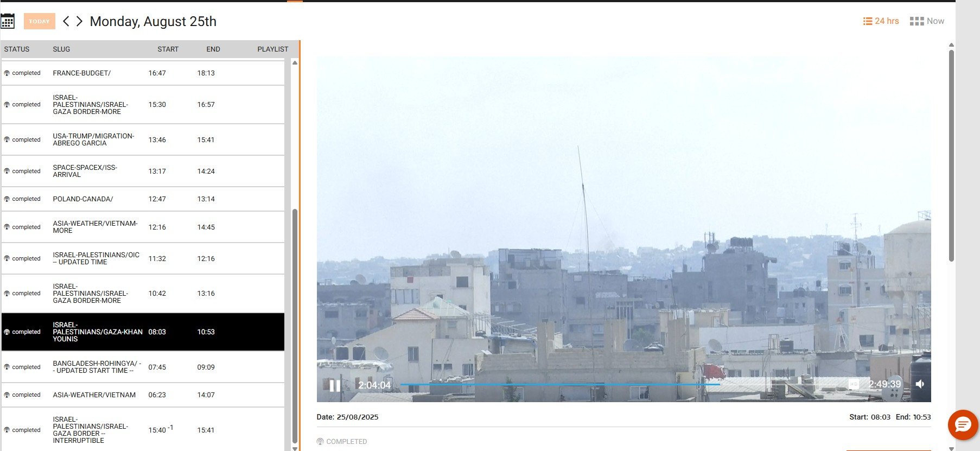Click status icon beside USA-TRUMP/MIGRATION-ABREGO GARCIA
980x451 pixels.
tap(7, 140)
